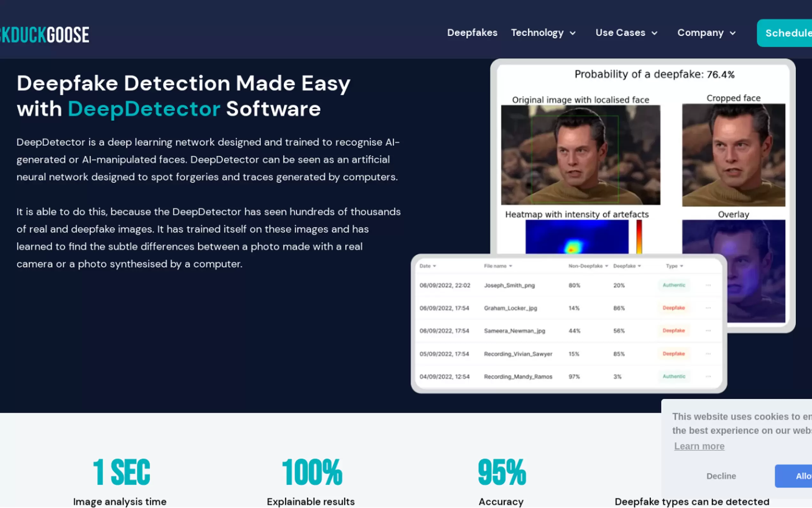This screenshot has width=812, height=508.
Task: Click the Schedule button in header
Action: [785, 33]
